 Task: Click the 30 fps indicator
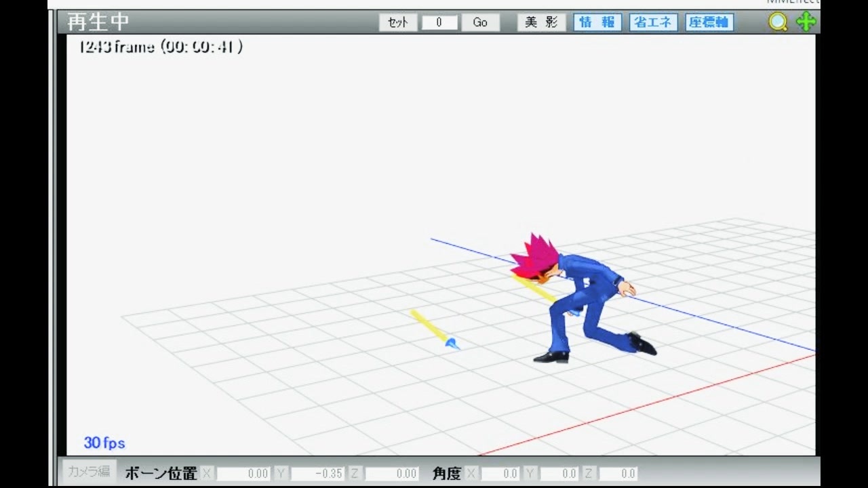coord(104,443)
